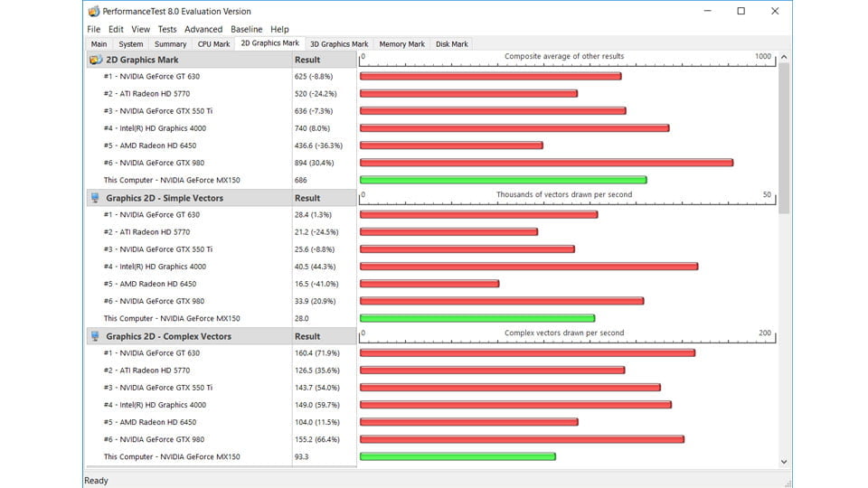
Task: Click the Simple Vectors section monitor icon
Action: (96, 198)
